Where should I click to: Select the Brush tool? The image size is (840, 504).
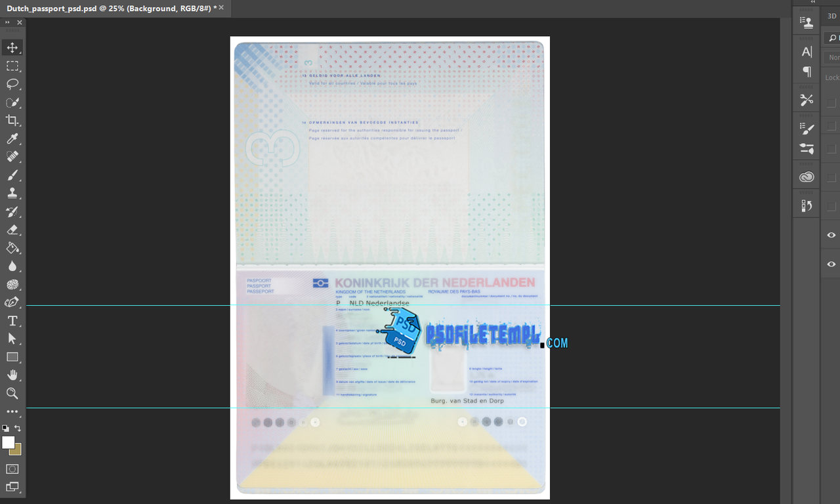[12, 175]
